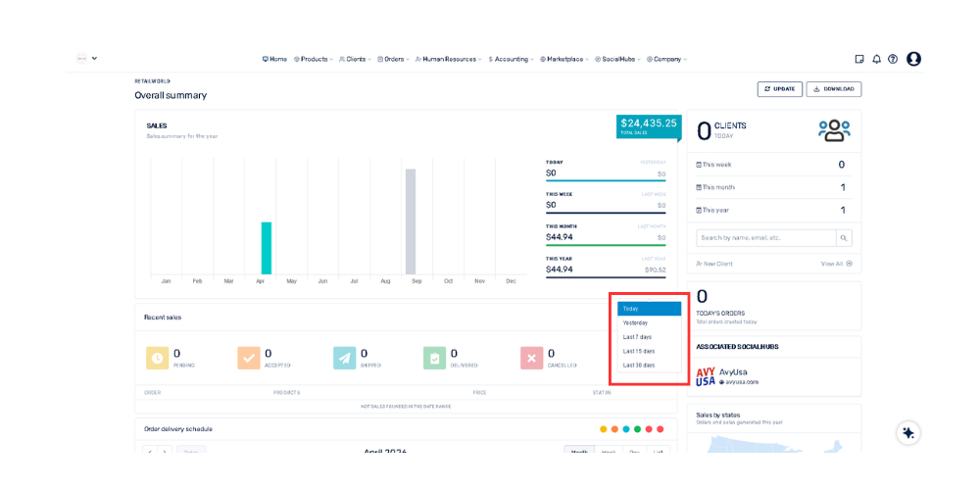
Task: Click the client search input field
Action: pyautogui.click(x=765, y=238)
